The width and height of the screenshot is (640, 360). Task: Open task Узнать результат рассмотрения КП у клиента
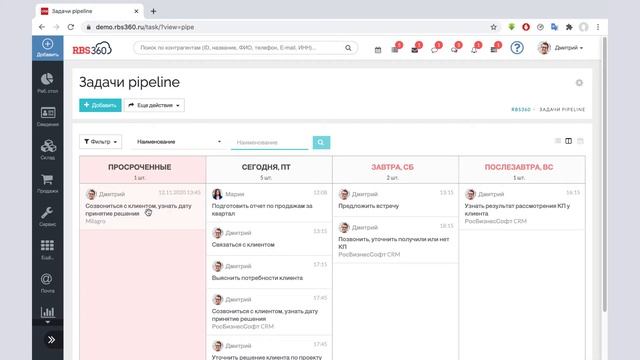517,209
